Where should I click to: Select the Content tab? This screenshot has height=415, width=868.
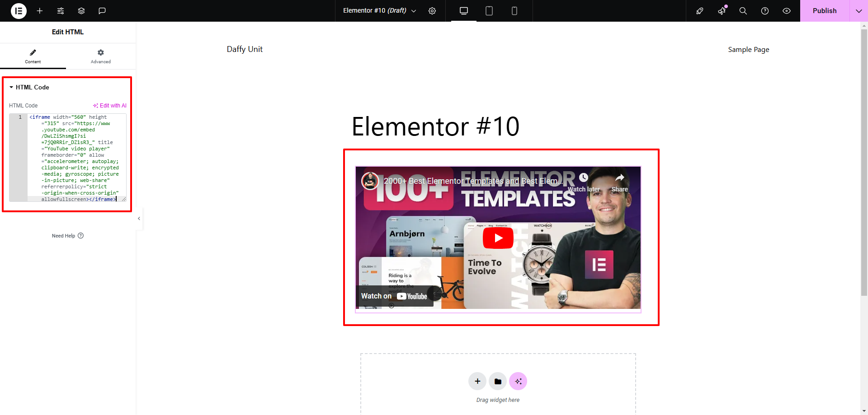click(33, 56)
